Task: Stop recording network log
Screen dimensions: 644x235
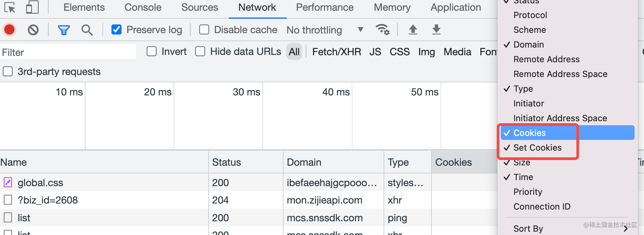Action: pos(9,30)
